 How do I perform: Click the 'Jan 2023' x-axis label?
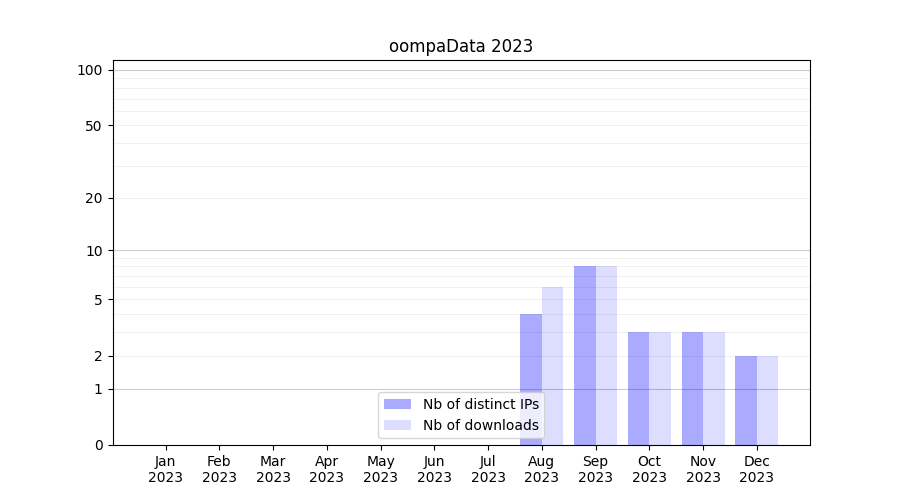click(165, 469)
